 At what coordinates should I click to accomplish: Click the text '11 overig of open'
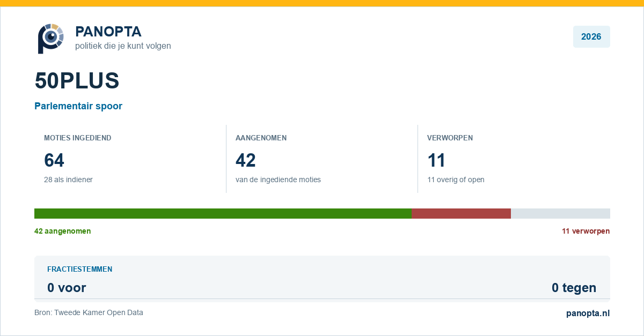click(x=456, y=180)
